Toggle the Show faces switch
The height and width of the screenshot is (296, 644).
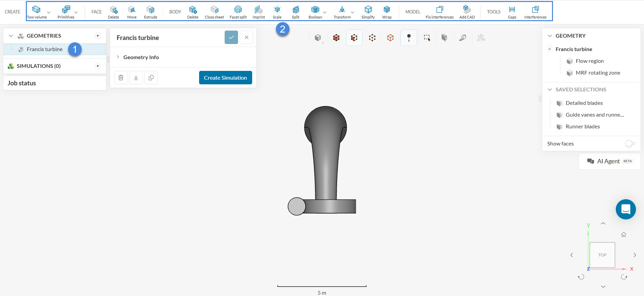pos(630,143)
